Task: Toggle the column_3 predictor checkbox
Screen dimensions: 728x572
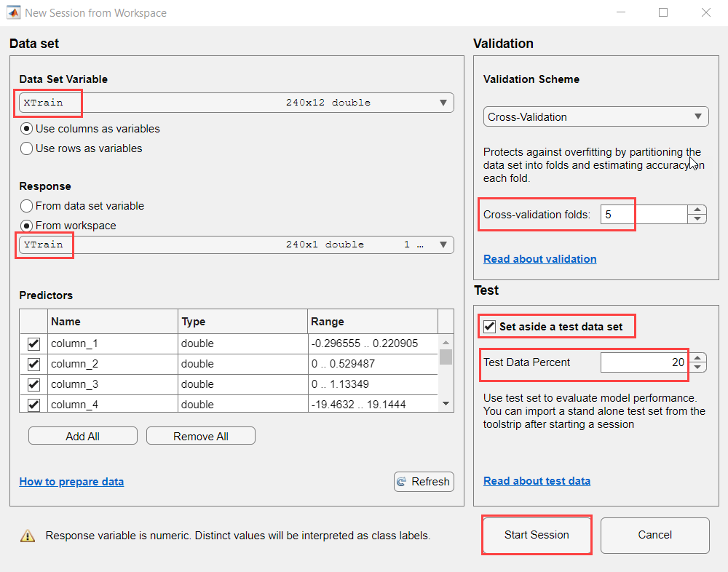Action: click(x=33, y=384)
